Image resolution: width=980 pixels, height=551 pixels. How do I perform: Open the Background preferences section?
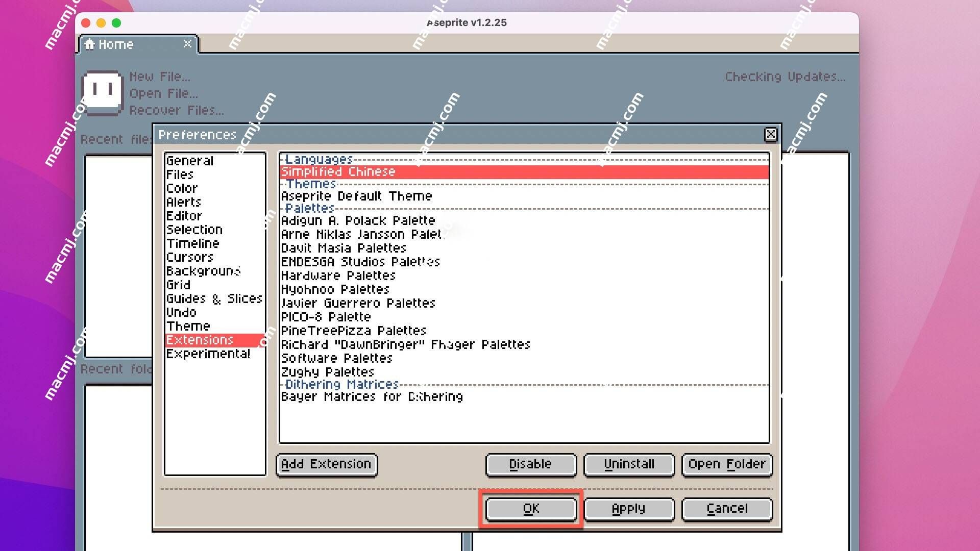coord(215,271)
